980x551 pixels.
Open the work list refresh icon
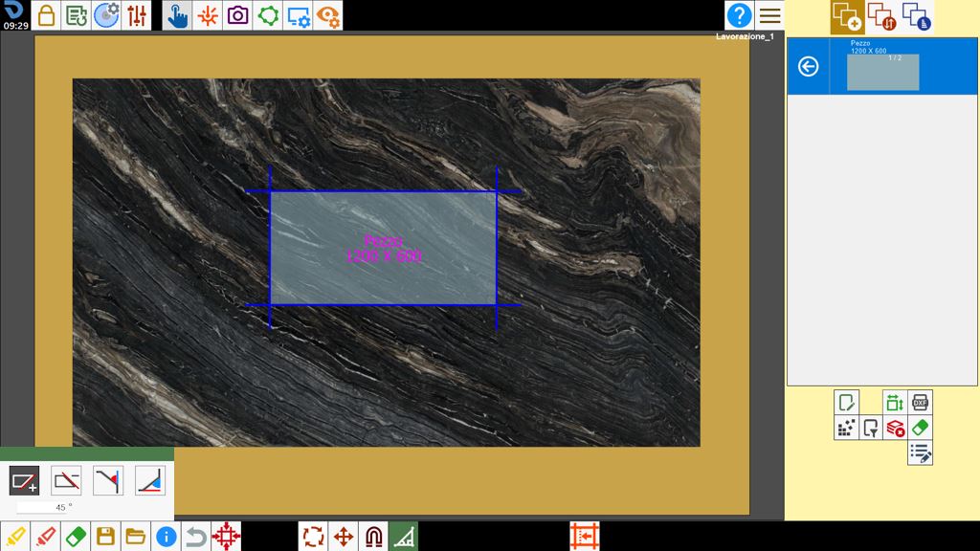[77, 15]
